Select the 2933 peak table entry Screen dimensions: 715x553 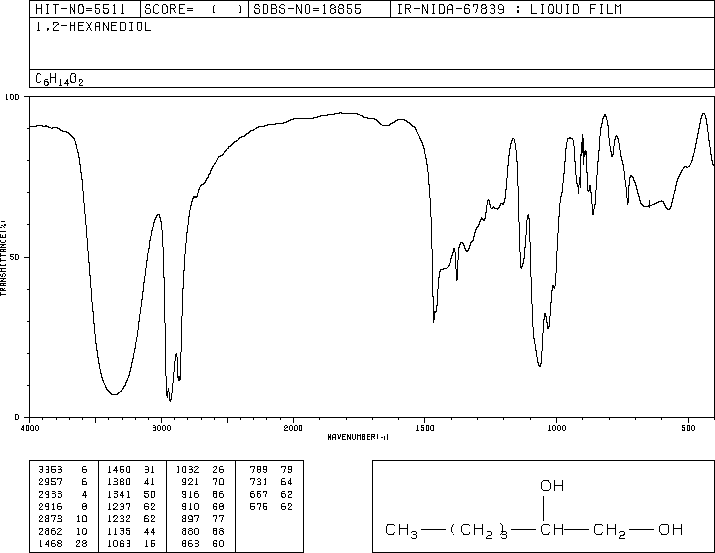point(62,494)
